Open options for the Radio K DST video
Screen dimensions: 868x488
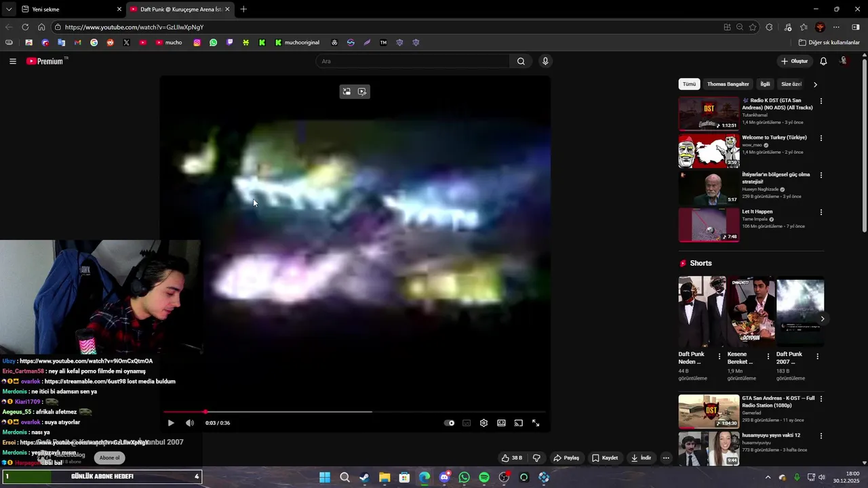point(821,101)
